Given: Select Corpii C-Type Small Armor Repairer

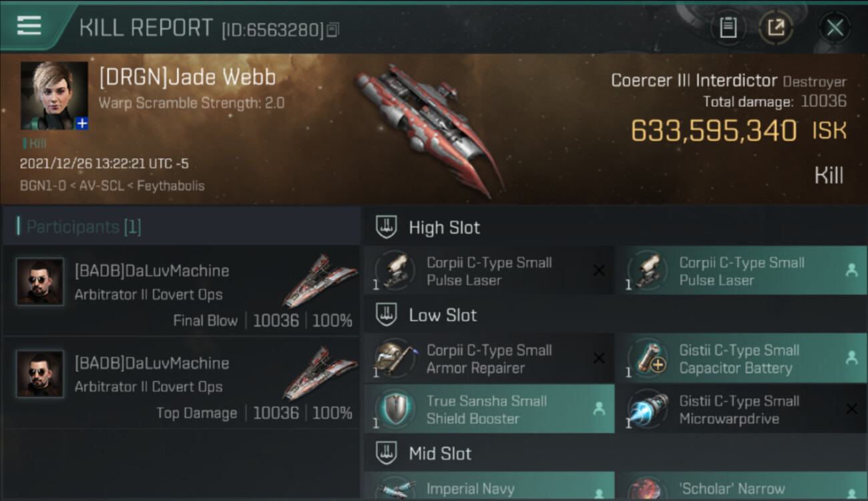Looking at the screenshot, I should (489, 358).
